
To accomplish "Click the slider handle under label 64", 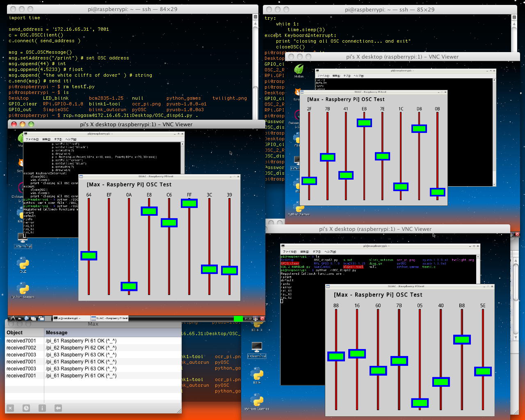I will pos(89,256).
